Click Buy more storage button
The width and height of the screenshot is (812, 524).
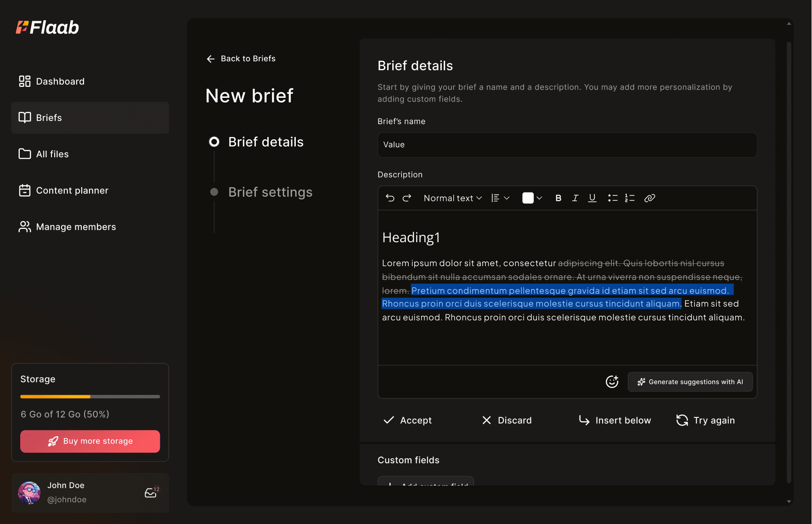pyautogui.click(x=90, y=441)
